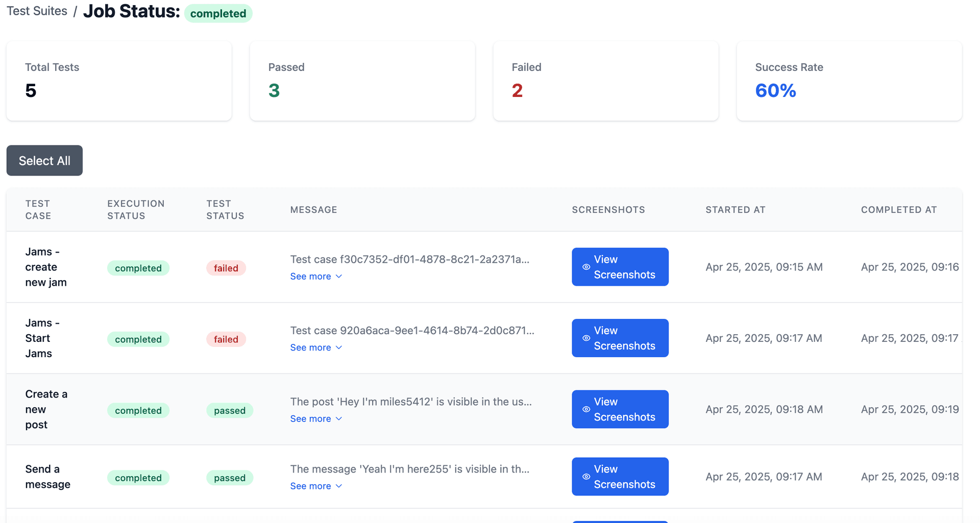This screenshot has height=523, width=980.
Task: Click the MESSAGE column header
Action: (314, 210)
